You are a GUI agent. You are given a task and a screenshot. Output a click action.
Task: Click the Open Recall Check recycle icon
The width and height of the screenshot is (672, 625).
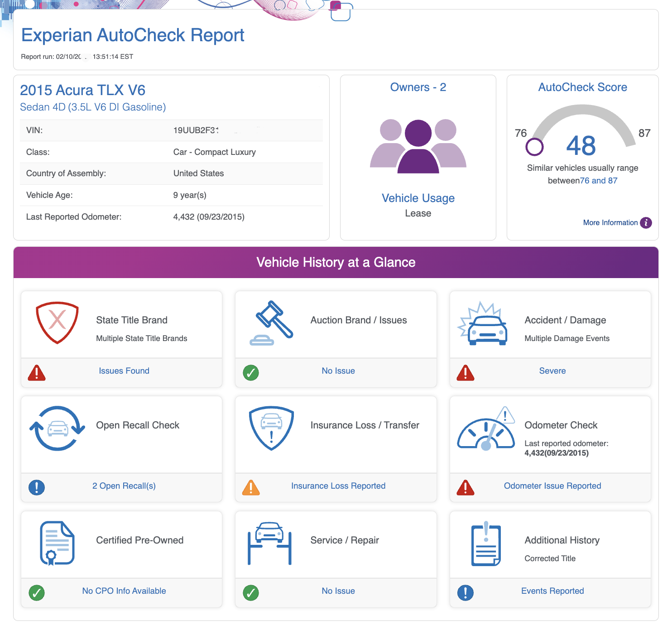tap(56, 429)
